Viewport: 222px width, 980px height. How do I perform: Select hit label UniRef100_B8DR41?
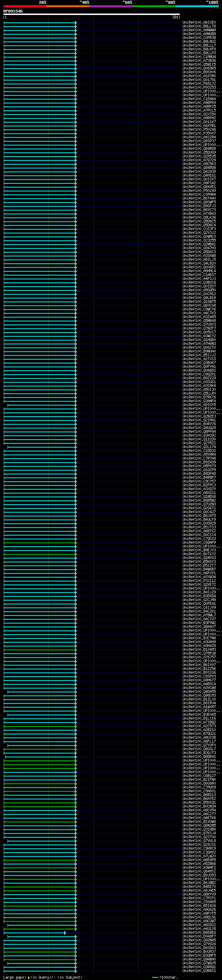[x=199, y=757]
